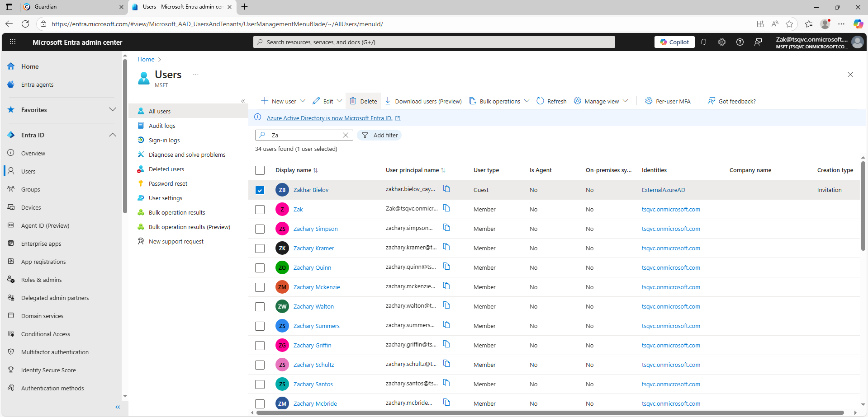This screenshot has height=417, width=868.
Task: Collapse the Entra ID section
Action: (112, 135)
